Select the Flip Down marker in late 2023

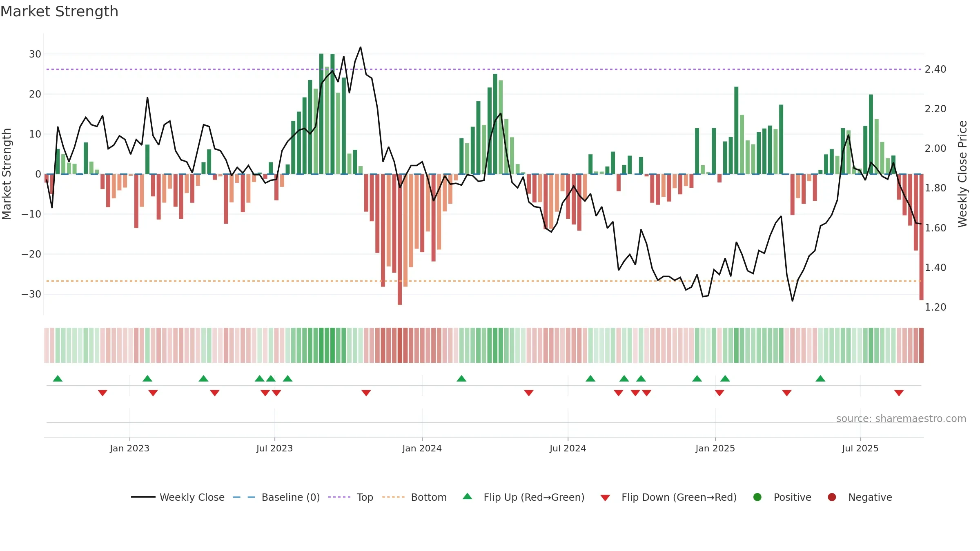[x=366, y=393]
